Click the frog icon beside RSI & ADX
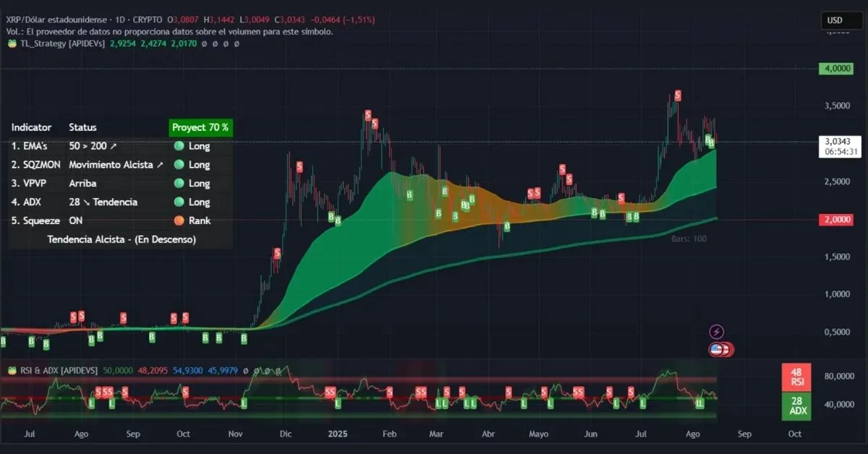The height and width of the screenshot is (454, 868). (12, 369)
